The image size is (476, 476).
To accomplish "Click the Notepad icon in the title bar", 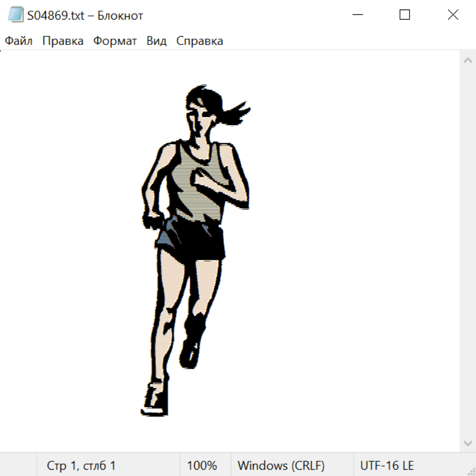I will 15,15.
